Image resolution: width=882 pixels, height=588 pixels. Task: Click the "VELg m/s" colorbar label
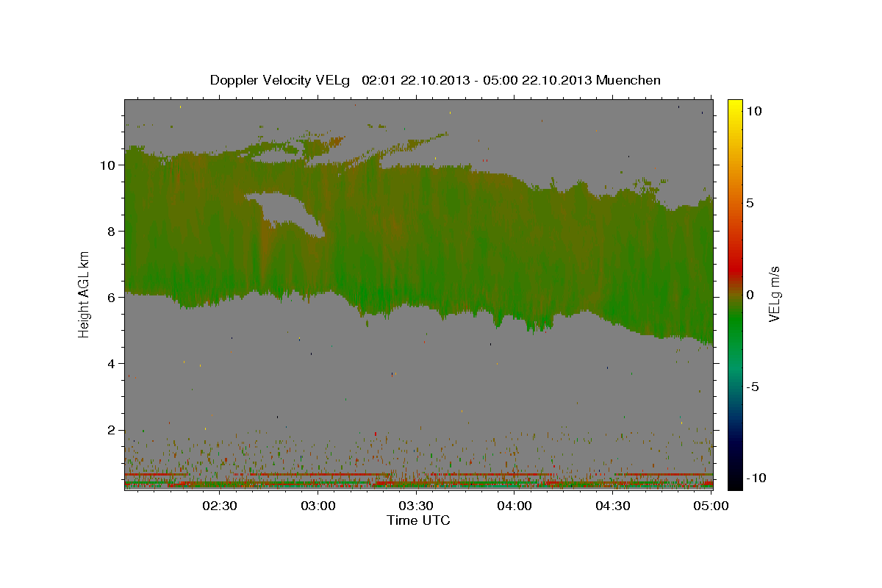tap(774, 294)
